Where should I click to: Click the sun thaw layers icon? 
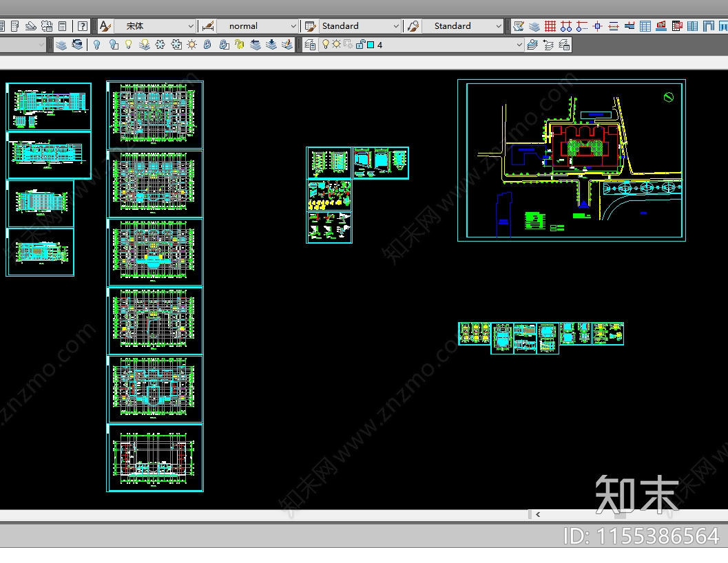pos(191,45)
